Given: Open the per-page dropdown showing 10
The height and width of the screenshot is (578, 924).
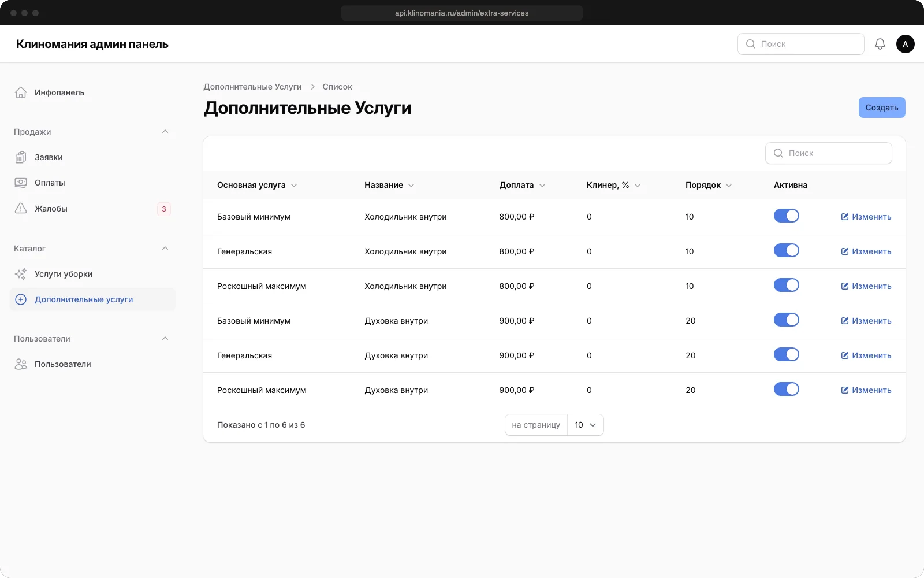Looking at the screenshot, I should [x=586, y=425].
